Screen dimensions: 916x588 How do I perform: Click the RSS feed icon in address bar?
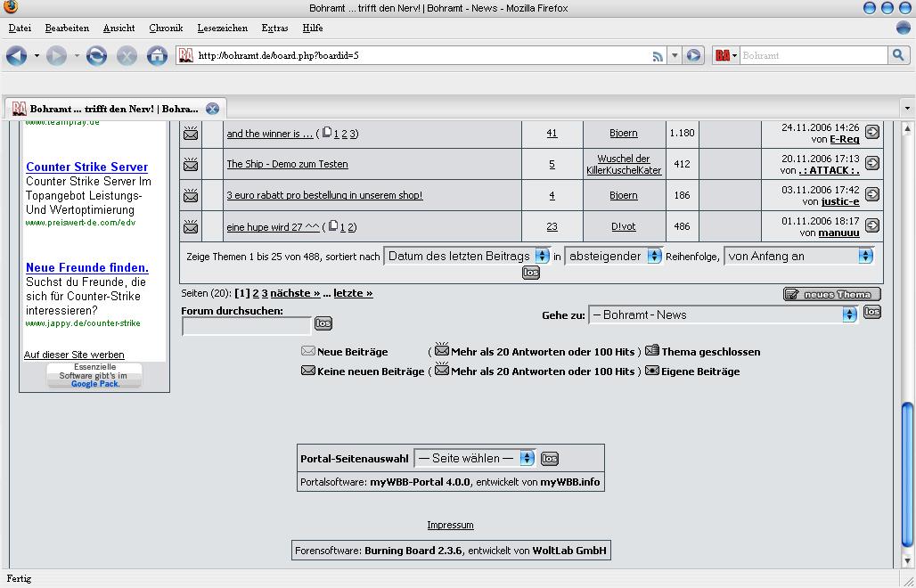658,56
